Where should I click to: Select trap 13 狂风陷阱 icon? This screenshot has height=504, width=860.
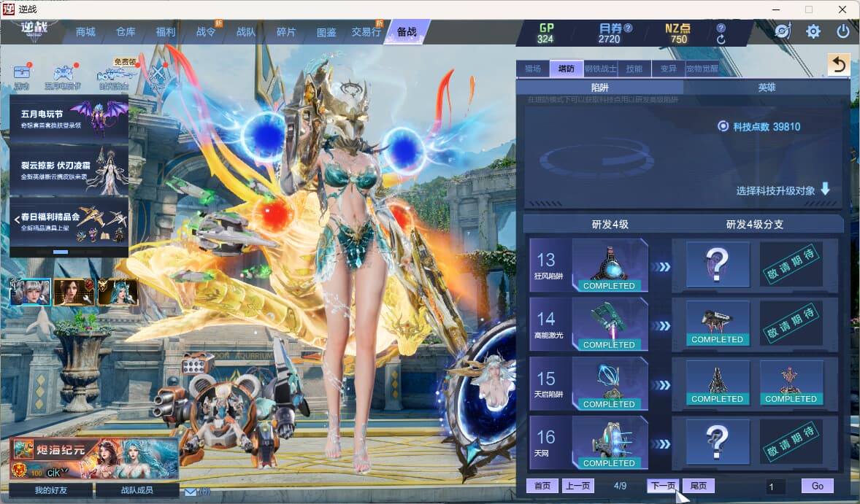(610, 265)
